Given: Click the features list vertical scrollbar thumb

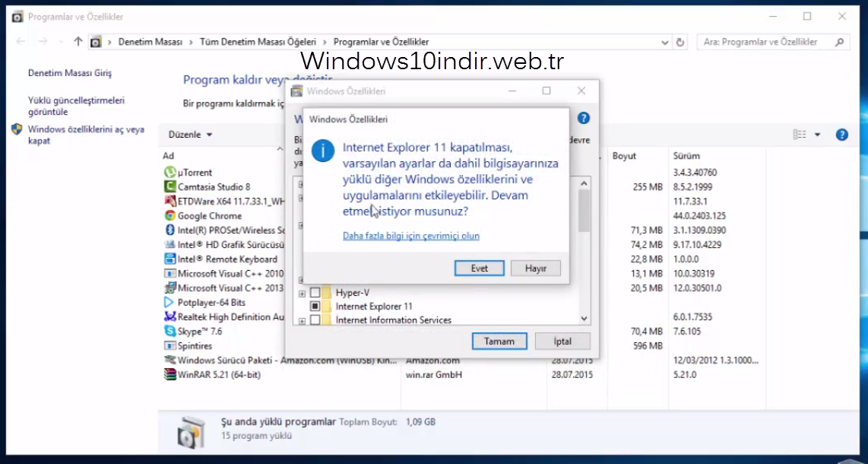Looking at the screenshot, I should coord(584,211).
